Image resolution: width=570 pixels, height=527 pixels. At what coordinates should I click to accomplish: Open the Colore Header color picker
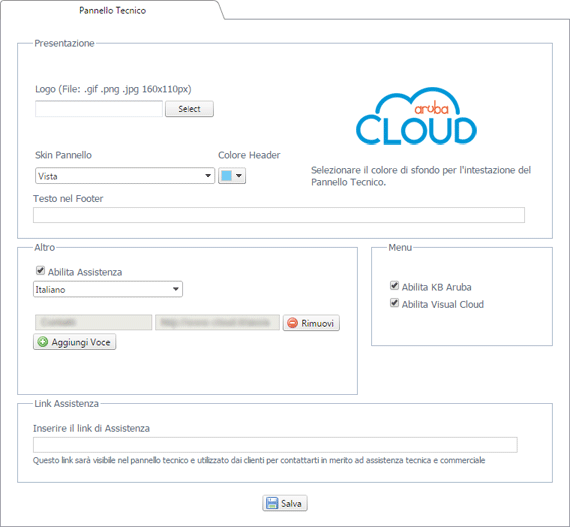232,176
